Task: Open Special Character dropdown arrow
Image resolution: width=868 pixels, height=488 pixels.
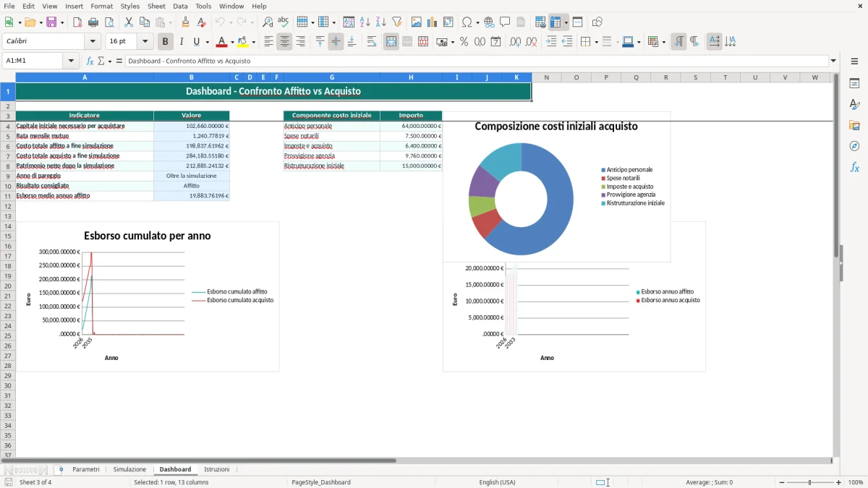Action: [x=477, y=22]
